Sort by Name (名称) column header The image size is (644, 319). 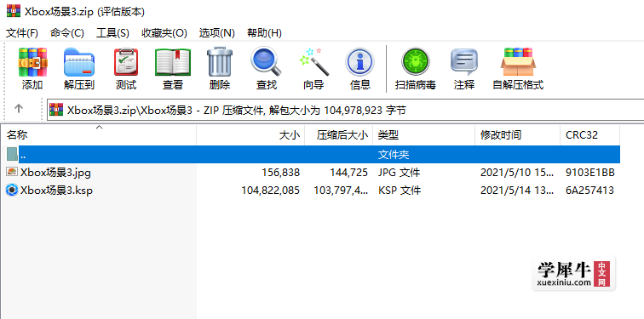coord(99,135)
